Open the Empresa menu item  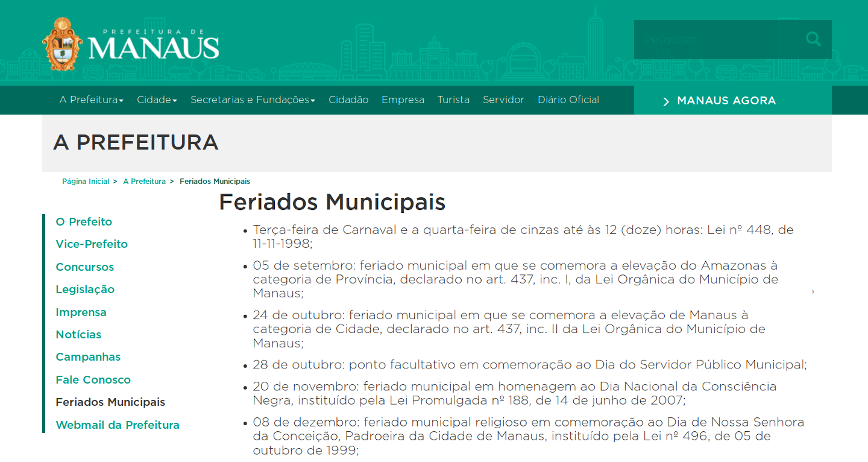point(403,100)
